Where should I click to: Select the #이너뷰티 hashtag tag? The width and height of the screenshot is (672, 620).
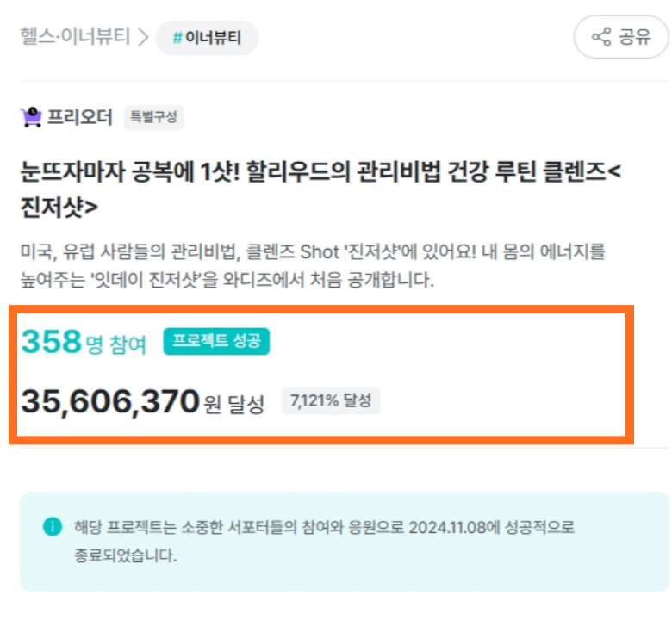point(207,38)
